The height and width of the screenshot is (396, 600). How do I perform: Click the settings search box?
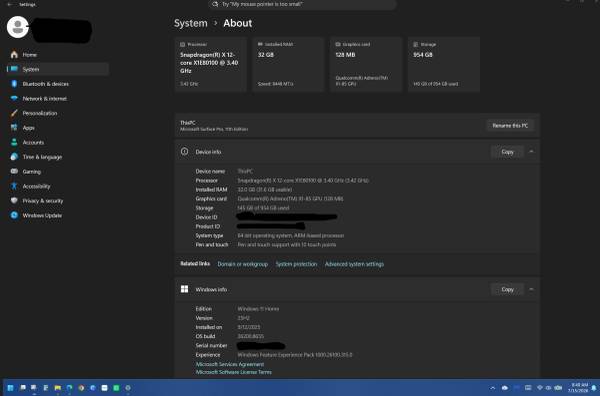302,4
